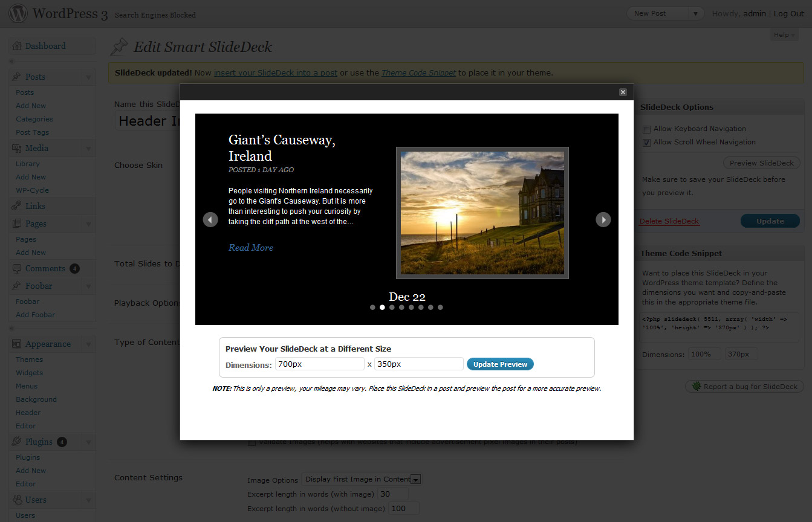Disable Allow Scroll Wheel Navigation checkbox
This screenshot has width=812, height=522.
pos(646,143)
